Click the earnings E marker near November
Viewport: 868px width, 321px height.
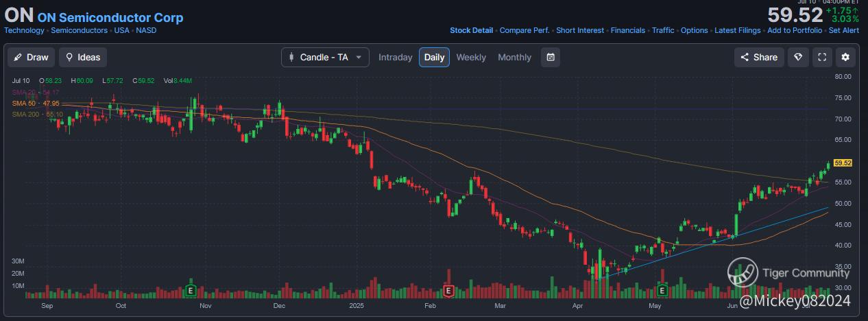pyautogui.click(x=191, y=291)
